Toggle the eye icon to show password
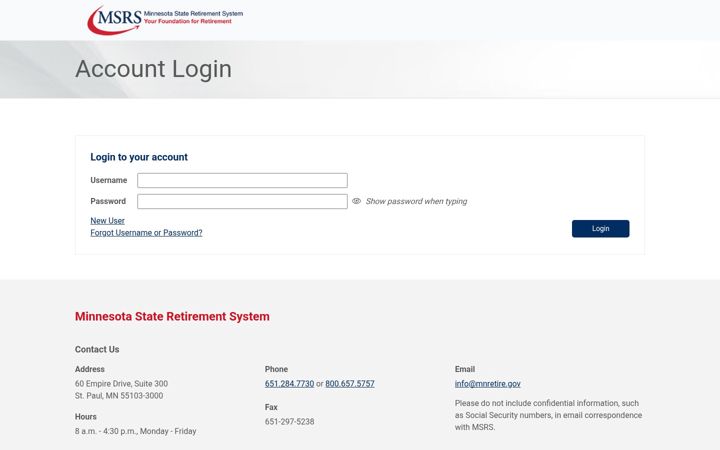The height and width of the screenshot is (450, 720). click(x=356, y=201)
